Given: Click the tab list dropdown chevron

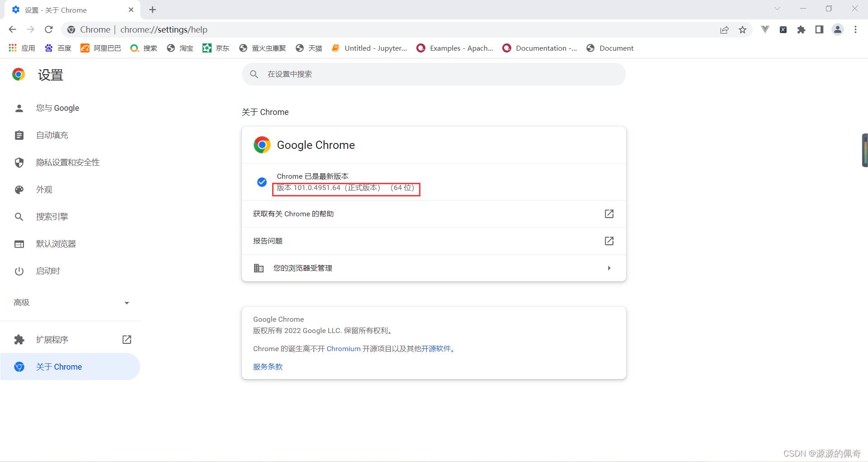Looking at the screenshot, I should pyautogui.click(x=778, y=9).
